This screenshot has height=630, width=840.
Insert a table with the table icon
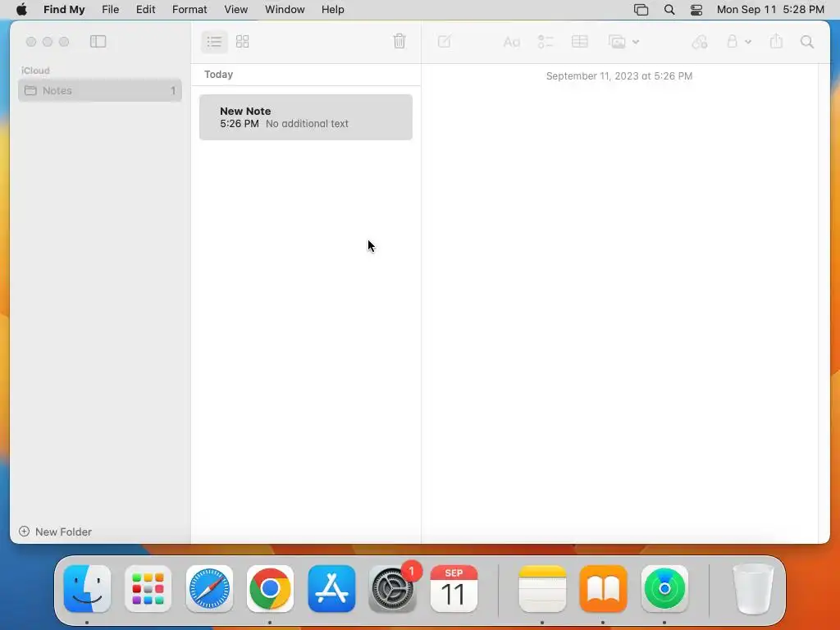(x=580, y=41)
